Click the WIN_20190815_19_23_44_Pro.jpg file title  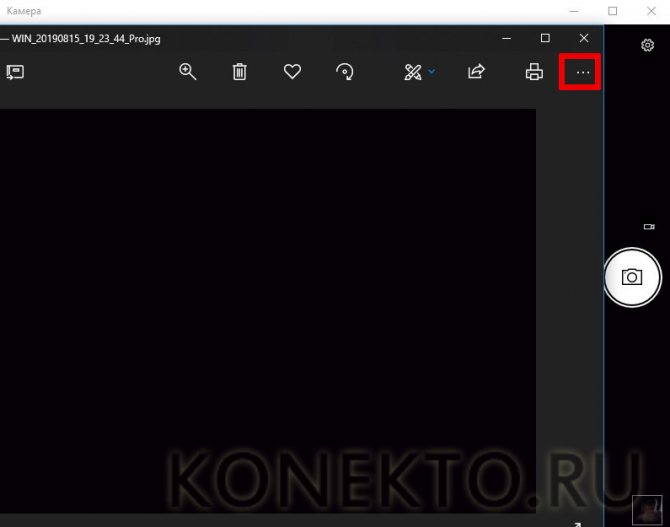pyautogui.click(x=86, y=39)
